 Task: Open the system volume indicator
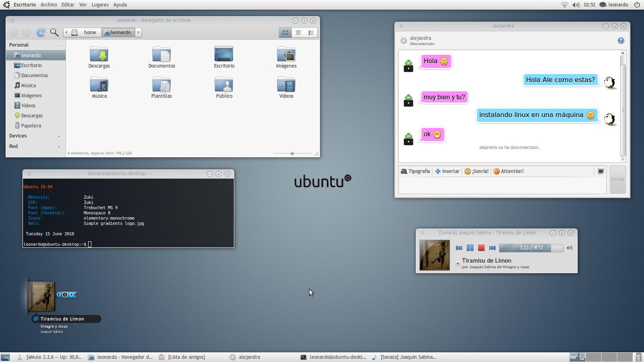coord(576,5)
